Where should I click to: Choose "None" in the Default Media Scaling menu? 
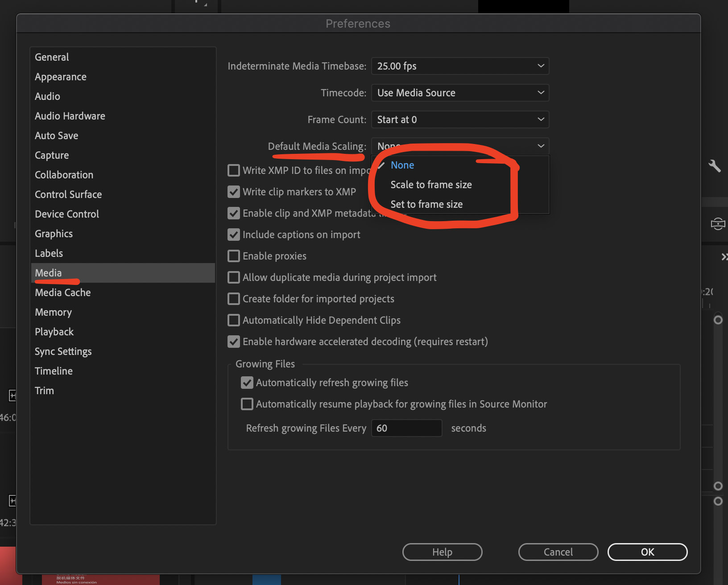tap(402, 165)
